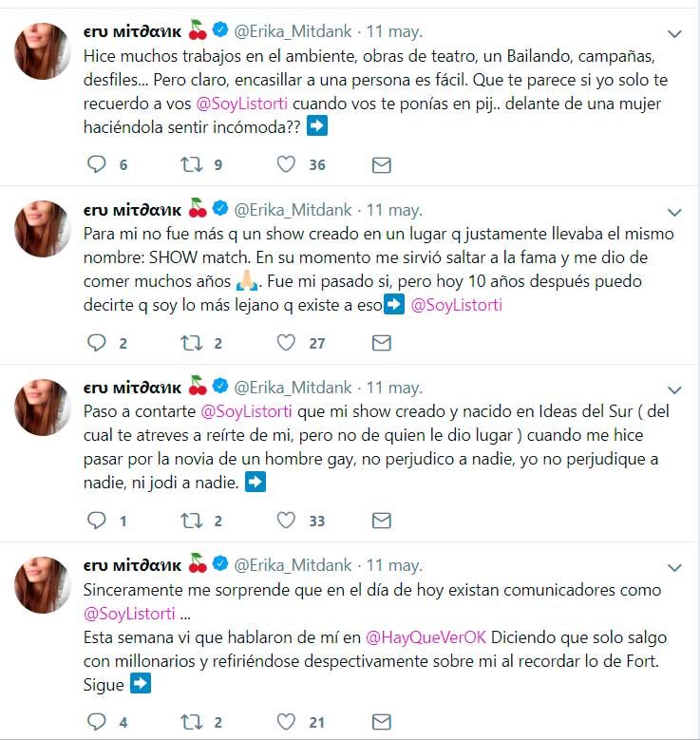Screen dimensions: 700x740
Task: Expand the options chevron on the last tweet
Action: 674,567
